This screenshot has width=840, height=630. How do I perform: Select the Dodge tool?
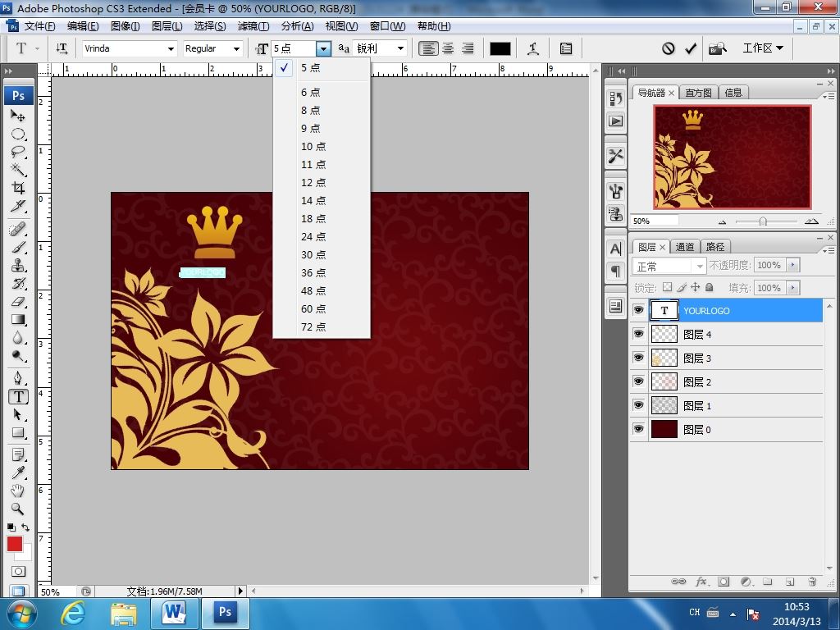pos(18,356)
